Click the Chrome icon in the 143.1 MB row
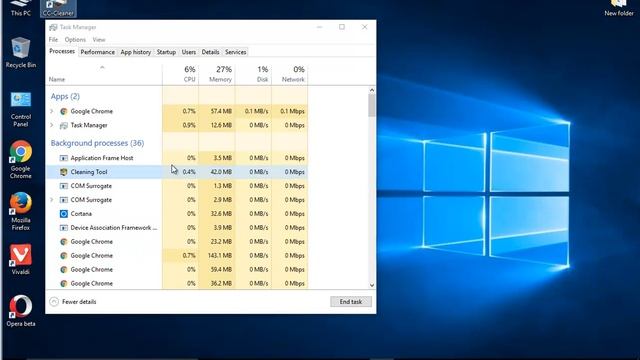The image size is (640, 360). click(x=64, y=256)
